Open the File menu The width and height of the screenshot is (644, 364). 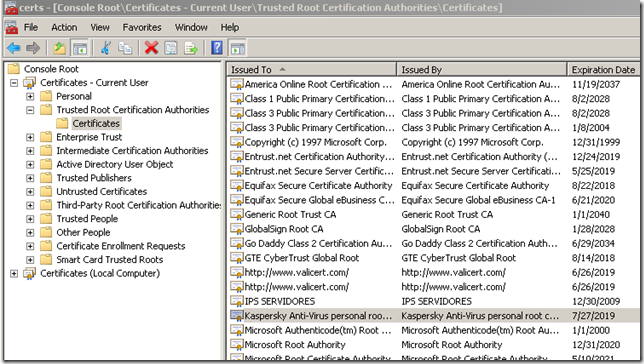click(x=31, y=27)
